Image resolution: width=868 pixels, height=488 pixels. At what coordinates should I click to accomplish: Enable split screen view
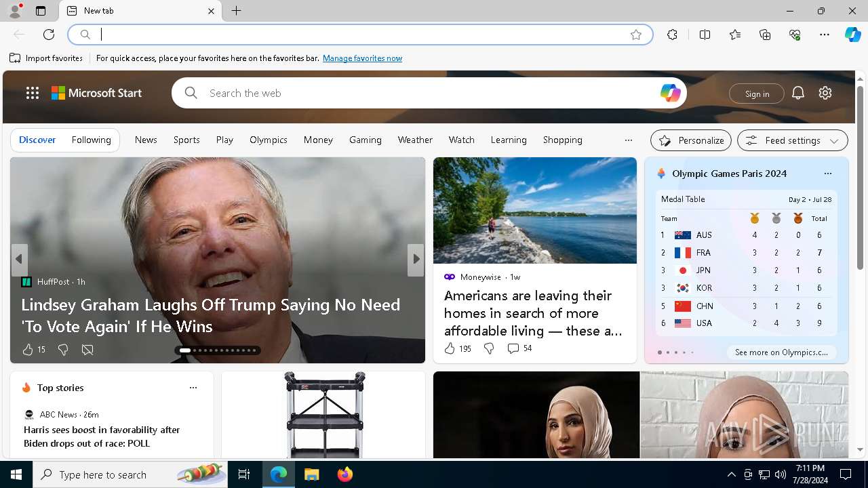705,35
